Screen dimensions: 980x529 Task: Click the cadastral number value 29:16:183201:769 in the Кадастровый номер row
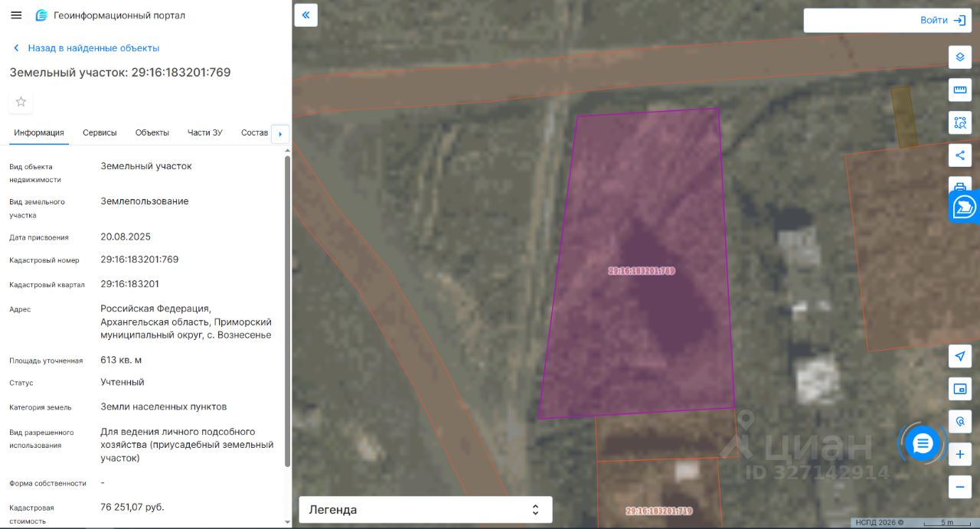coord(139,260)
